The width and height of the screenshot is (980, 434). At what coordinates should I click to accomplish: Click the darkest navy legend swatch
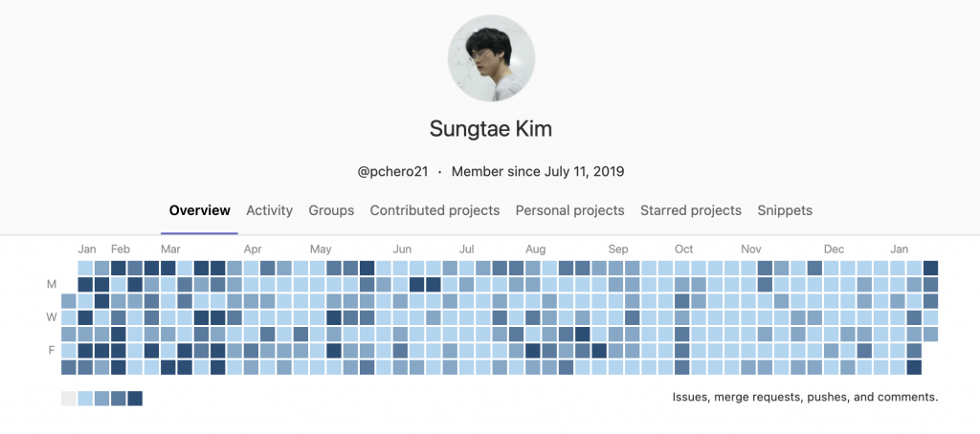[x=135, y=398]
